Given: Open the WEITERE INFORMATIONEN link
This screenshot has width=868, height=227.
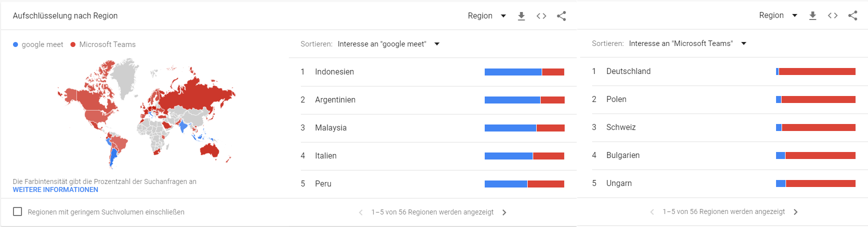Looking at the screenshot, I should pyautogui.click(x=55, y=190).
